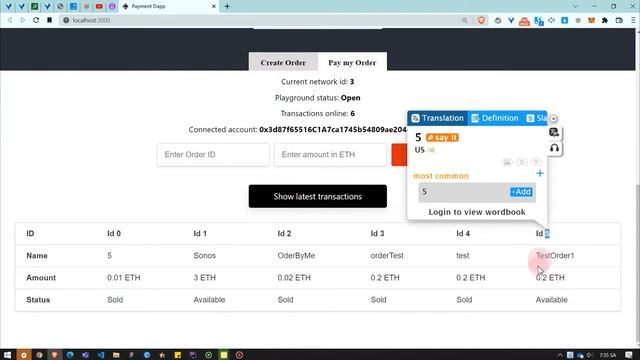This screenshot has width=640, height=360.
Task: Click the 0.01 ETH amount cell
Action: pyautogui.click(x=124, y=278)
